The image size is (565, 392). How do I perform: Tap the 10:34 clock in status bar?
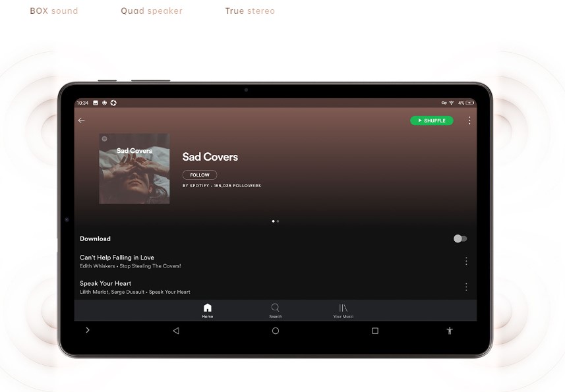[x=82, y=103]
